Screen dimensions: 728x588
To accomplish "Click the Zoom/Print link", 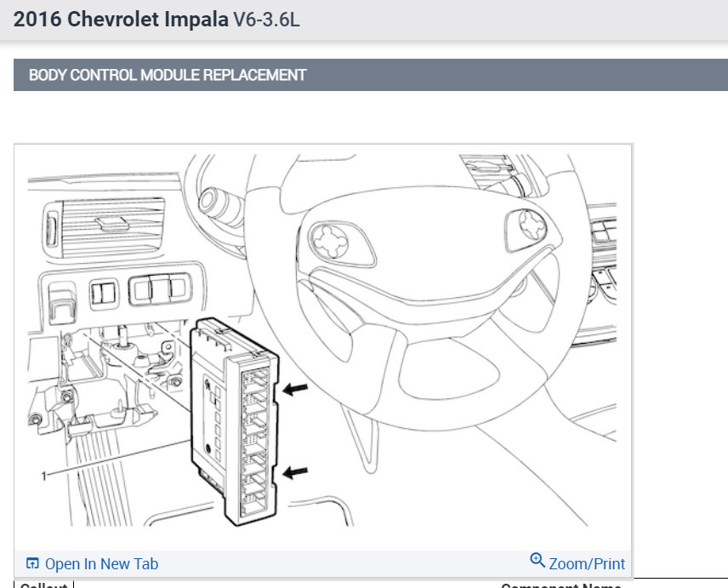I will pos(587,564).
